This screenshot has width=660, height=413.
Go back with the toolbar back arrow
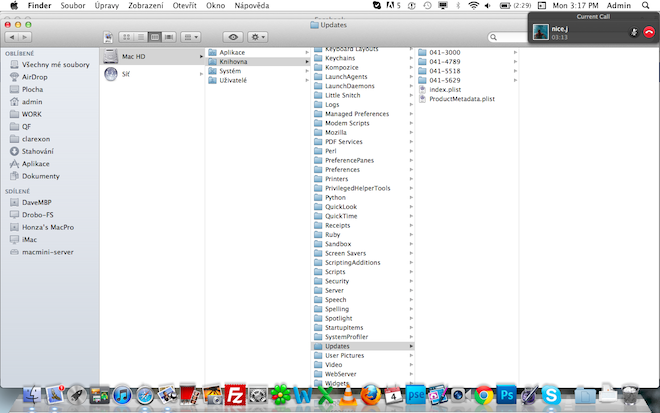(x=13, y=37)
